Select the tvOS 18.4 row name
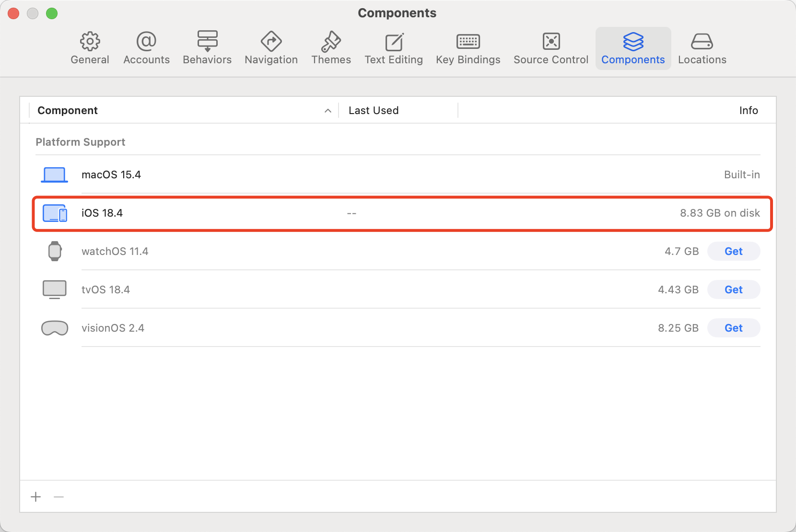This screenshot has width=796, height=532. pyautogui.click(x=105, y=289)
